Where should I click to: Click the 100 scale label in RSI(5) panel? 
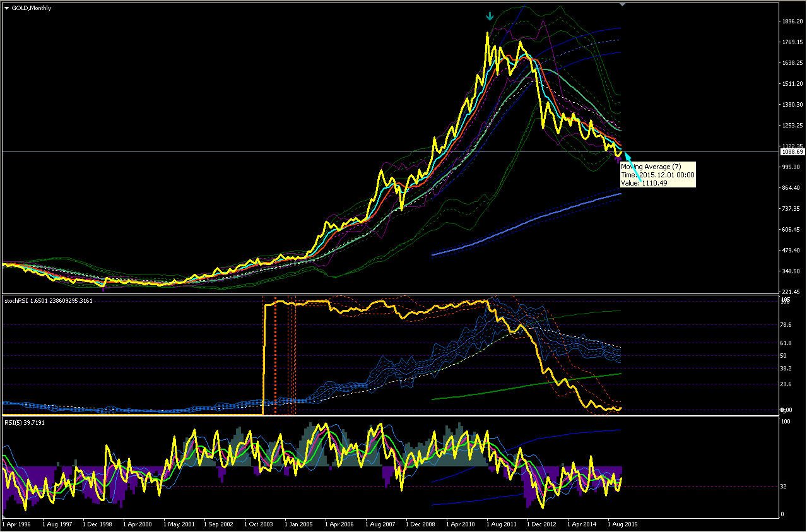tap(786, 422)
